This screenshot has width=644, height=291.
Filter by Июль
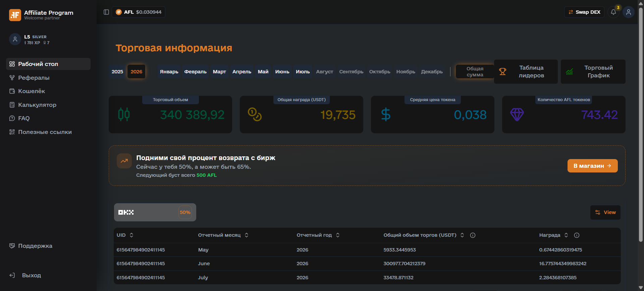point(303,72)
